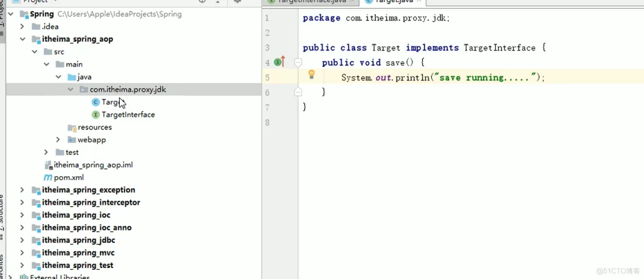Select the webapp folder label
The width and height of the screenshot is (644, 279).
coord(92,140)
